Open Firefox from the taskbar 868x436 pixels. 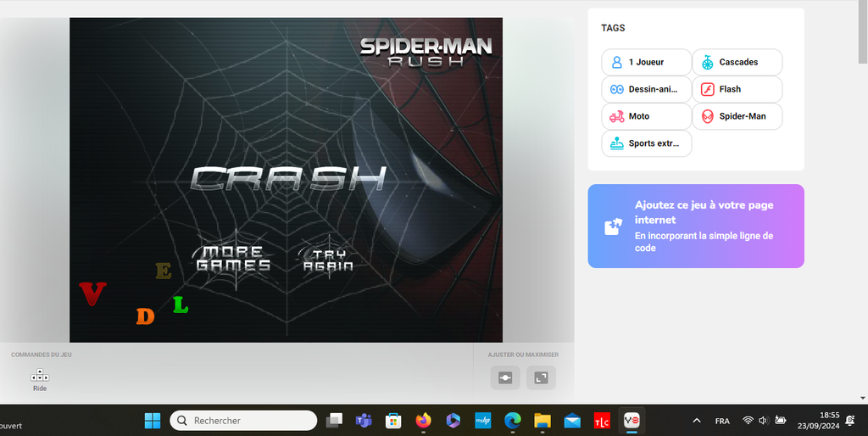pyautogui.click(x=424, y=421)
